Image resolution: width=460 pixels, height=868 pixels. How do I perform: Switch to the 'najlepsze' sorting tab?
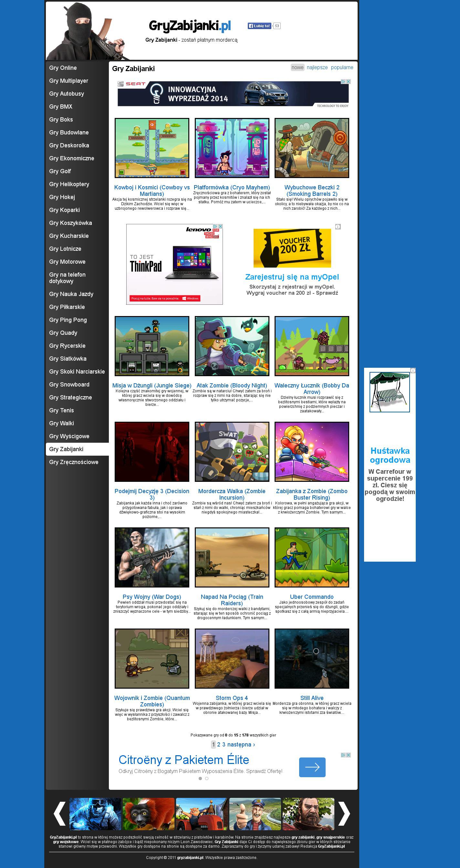[317, 68]
